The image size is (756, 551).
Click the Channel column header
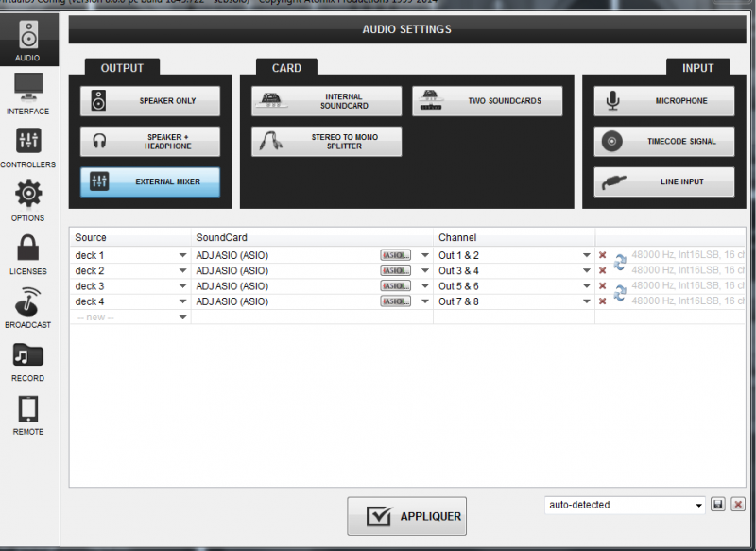pos(514,237)
